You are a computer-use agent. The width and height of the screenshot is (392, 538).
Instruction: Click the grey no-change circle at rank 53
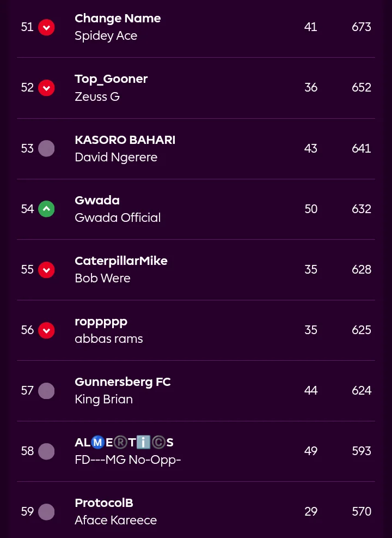pyautogui.click(x=46, y=148)
